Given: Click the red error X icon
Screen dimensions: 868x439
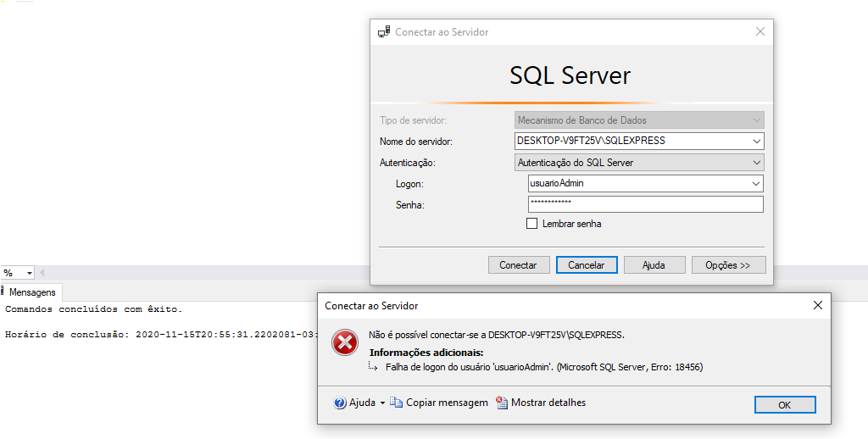Looking at the screenshot, I should click(x=345, y=343).
